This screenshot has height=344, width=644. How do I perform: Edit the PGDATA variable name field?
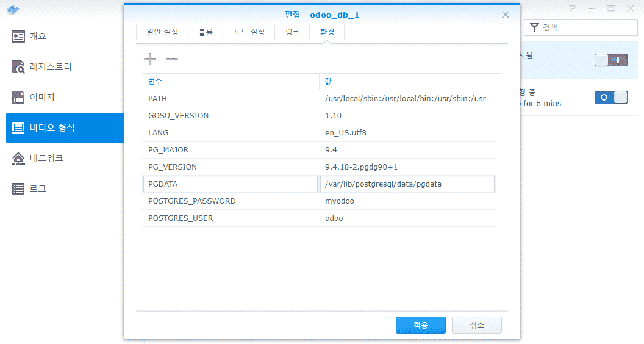coord(231,184)
